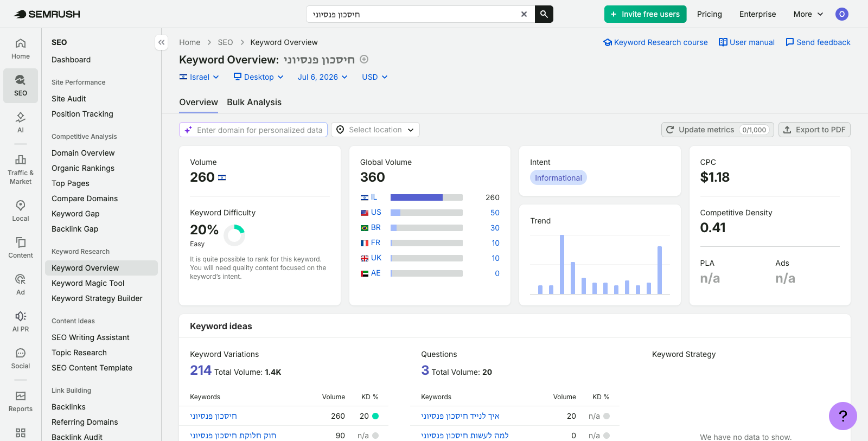The image size is (868, 441).
Task: Collapse the SEO sidebar with double chevron
Action: [161, 42]
